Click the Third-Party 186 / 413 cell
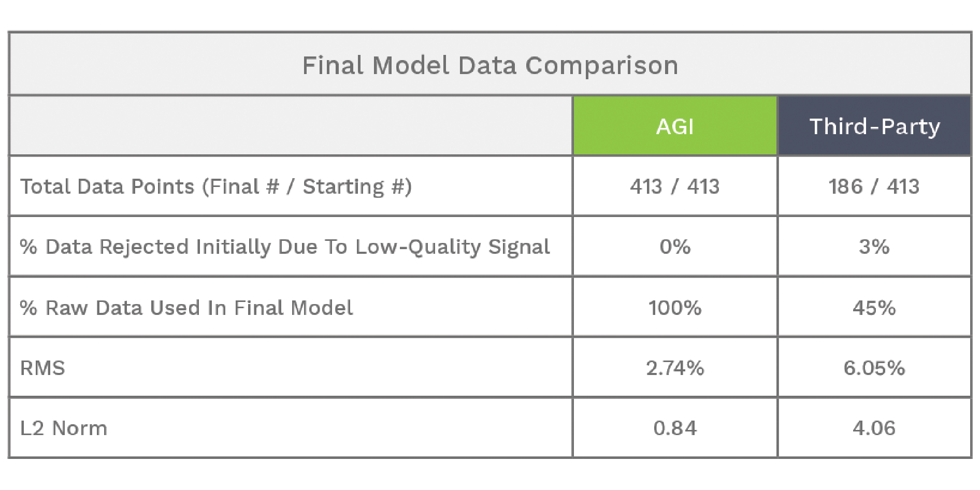This screenshot has width=980, height=490. [x=874, y=186]
